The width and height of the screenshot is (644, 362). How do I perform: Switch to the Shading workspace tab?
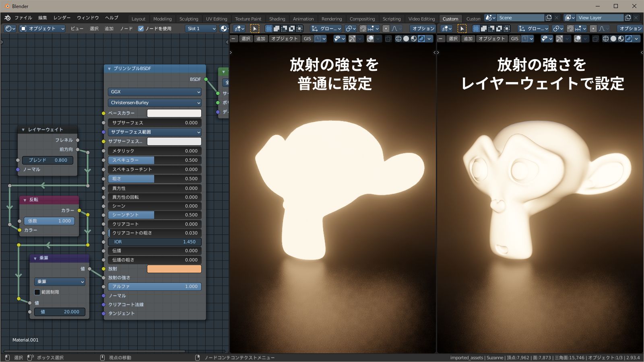277,19
